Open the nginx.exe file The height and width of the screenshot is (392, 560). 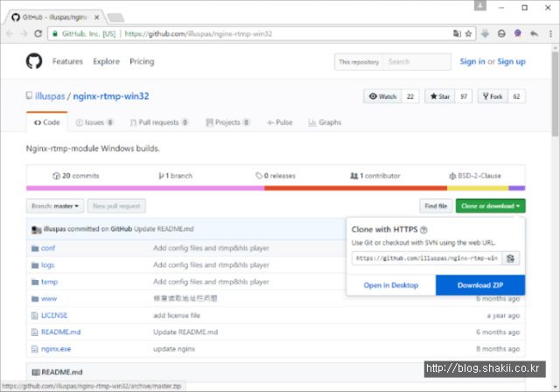pyautogui.click(x=56, y=349)
